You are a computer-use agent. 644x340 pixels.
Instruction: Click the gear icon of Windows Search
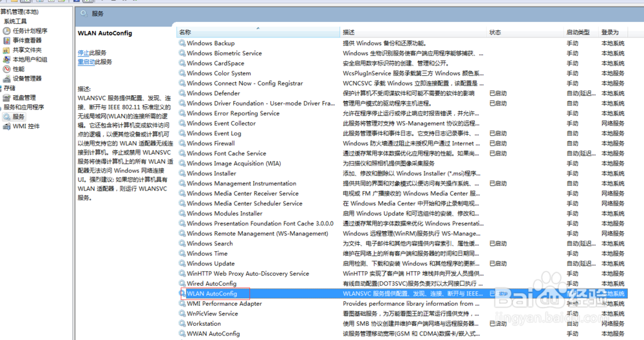click(x=182, y=243)
